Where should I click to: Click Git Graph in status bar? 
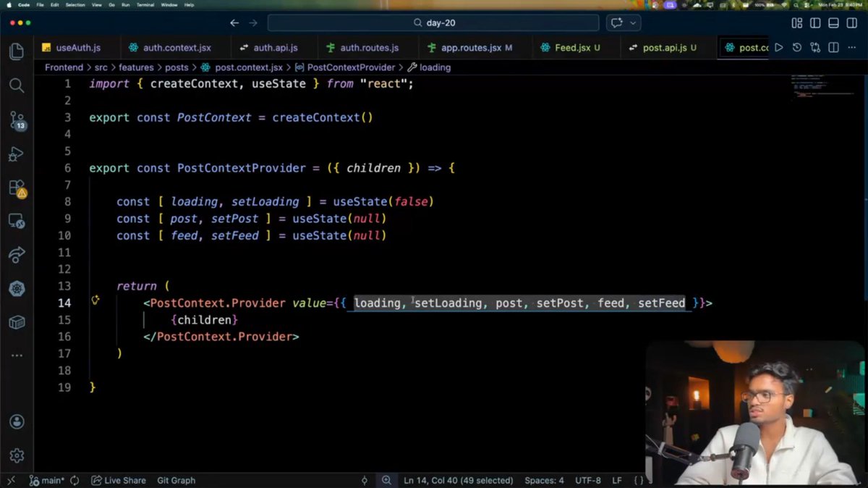pos(176,480)
